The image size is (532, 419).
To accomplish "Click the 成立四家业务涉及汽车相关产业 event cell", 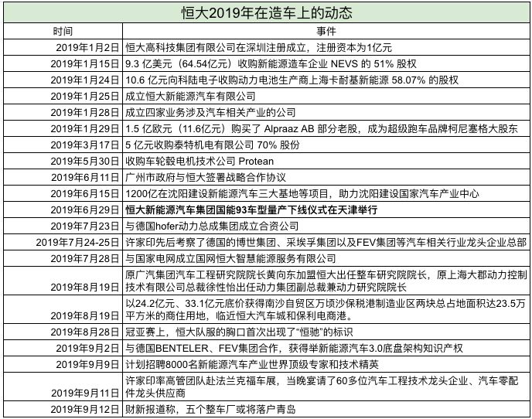I will [326, 113].
